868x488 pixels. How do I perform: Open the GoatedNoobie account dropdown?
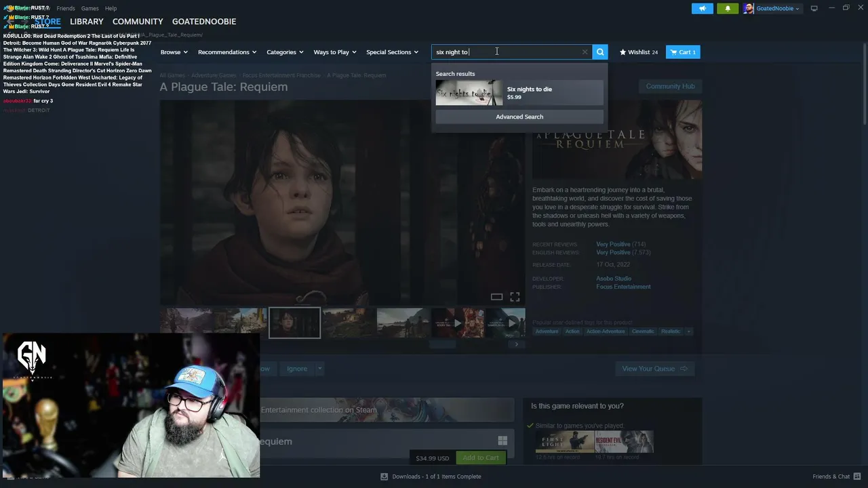(x=778, y=8)
